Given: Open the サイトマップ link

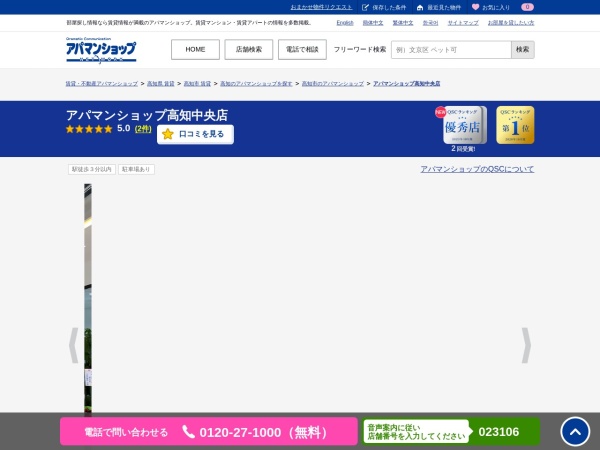Looking at the screenshot, I should [463, 23].
